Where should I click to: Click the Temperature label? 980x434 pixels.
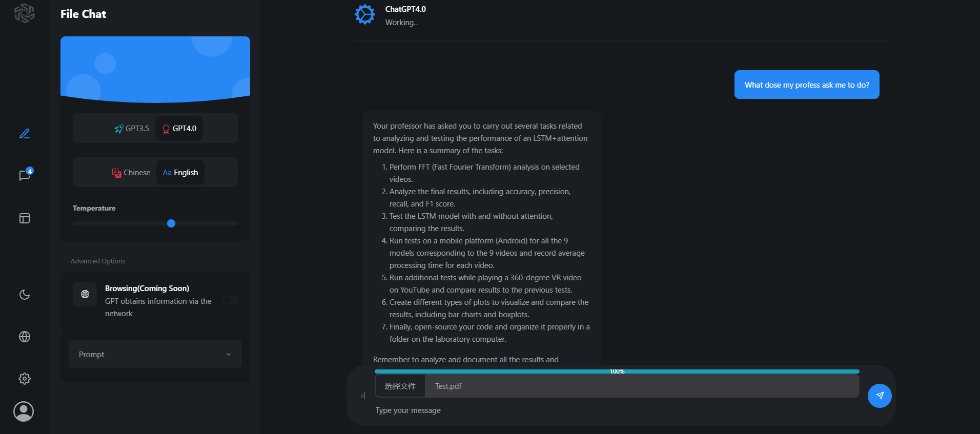coord(94,208)
